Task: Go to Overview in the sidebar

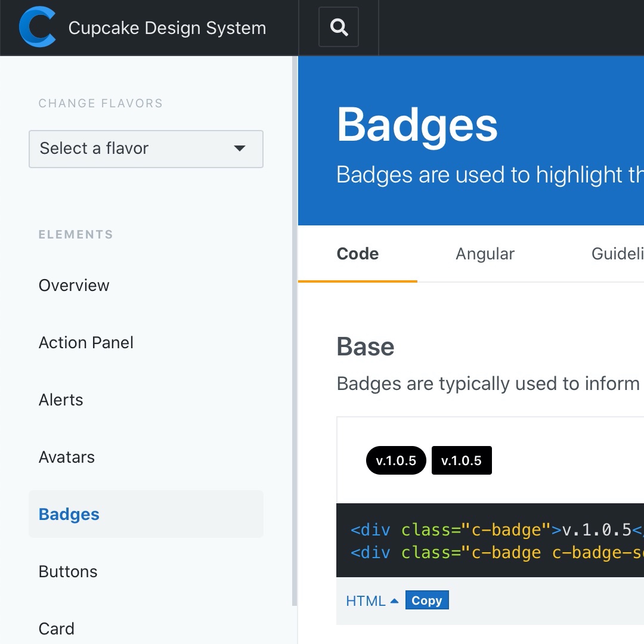Action: (x=74, y=286)
